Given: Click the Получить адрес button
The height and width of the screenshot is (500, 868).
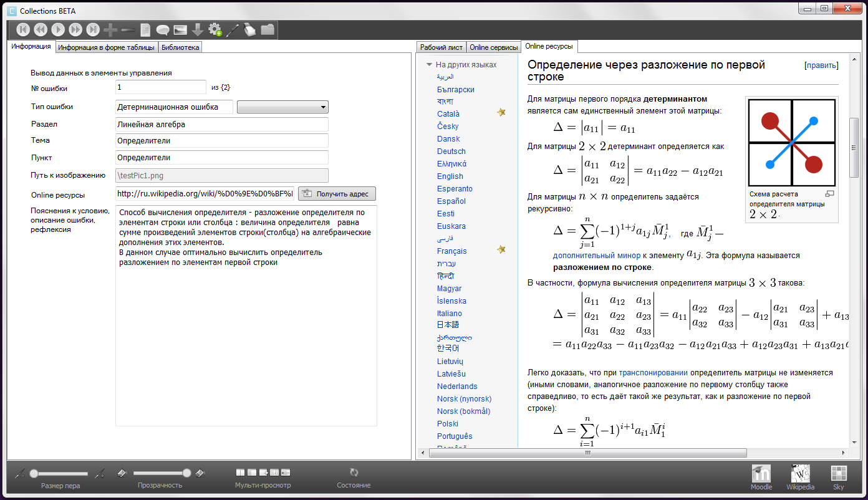Looking at the screenshot, I should coord(337,194).
